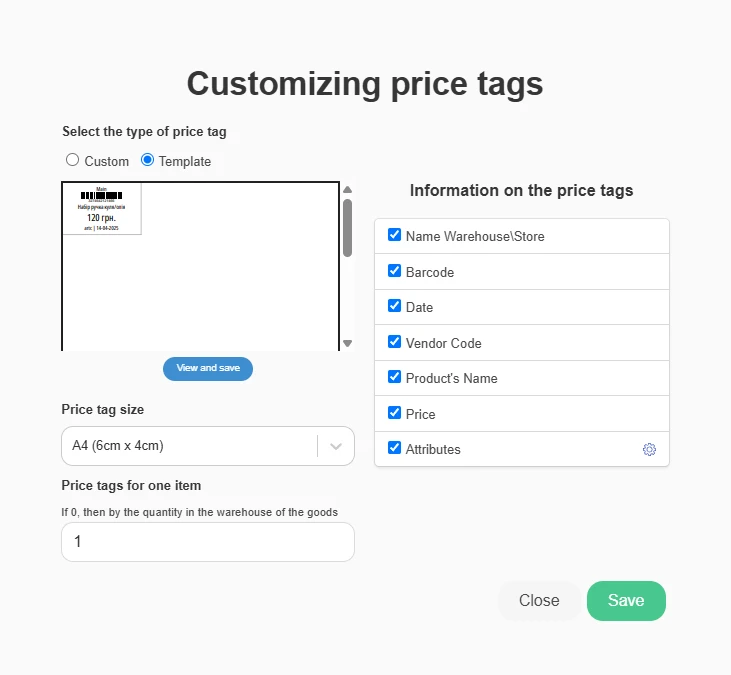Screen dimensions: 731x675
Task: Toggle the Product's Name checkbox
Action: (394, 377)
